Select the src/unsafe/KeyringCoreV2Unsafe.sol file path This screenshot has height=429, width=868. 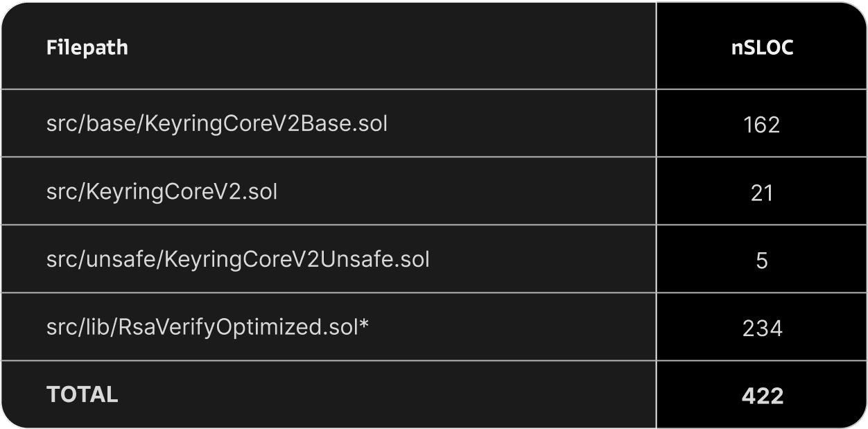[238, 259]
